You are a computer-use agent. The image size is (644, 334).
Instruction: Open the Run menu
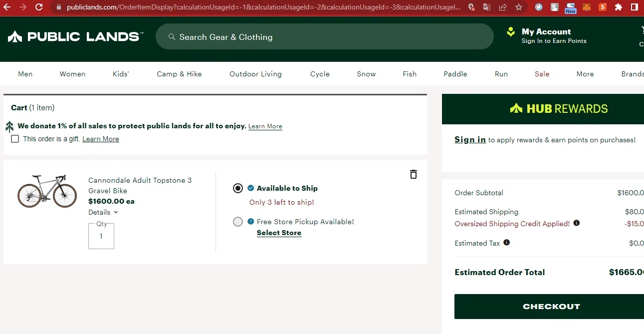501,74
